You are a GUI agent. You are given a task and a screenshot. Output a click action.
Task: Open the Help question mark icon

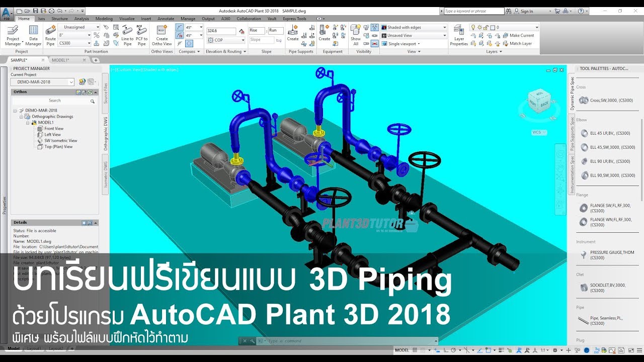click(x=580, y=11)
